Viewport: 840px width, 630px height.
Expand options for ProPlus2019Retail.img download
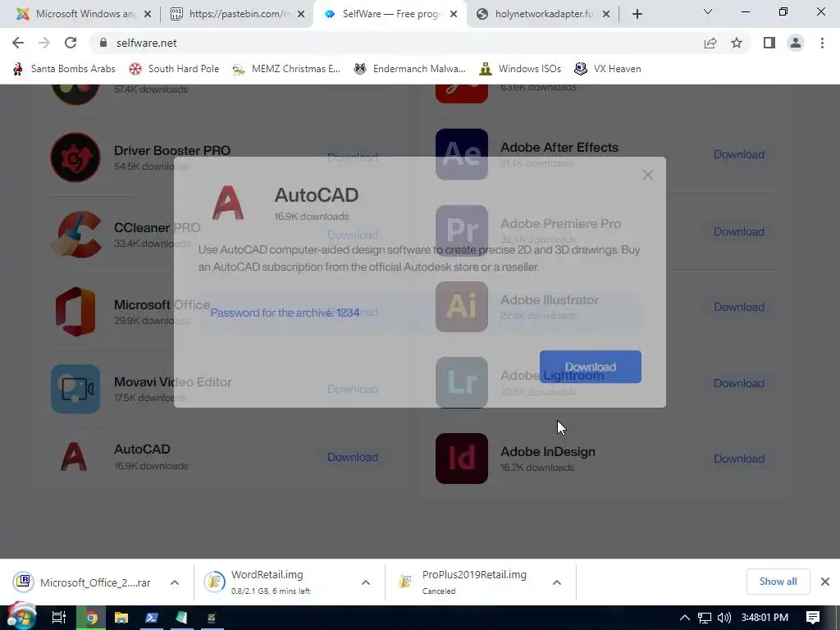[x=557, y=582]
